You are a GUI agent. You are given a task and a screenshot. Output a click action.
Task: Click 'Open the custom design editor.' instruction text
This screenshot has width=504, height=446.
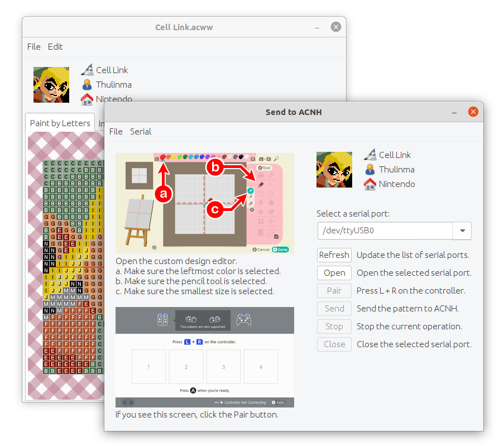176,261
